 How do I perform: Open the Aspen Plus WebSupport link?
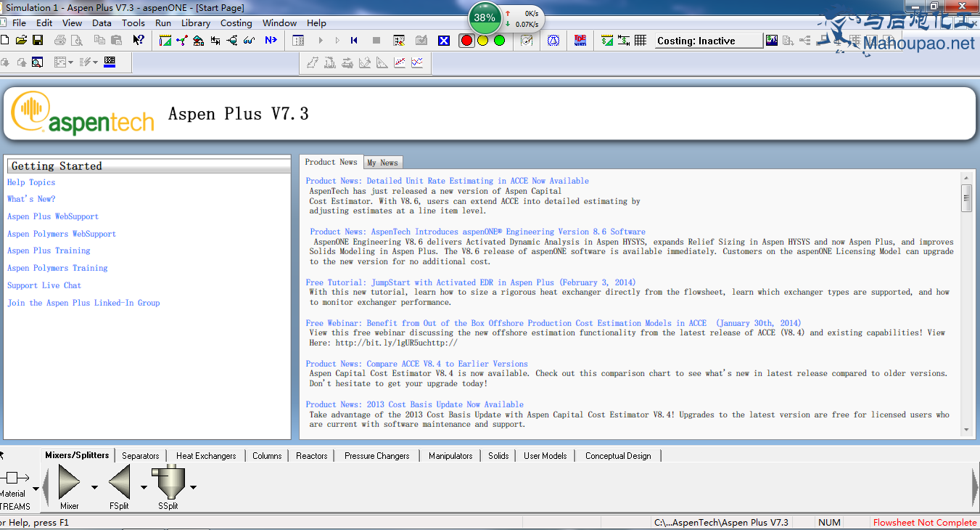point(53,216)
